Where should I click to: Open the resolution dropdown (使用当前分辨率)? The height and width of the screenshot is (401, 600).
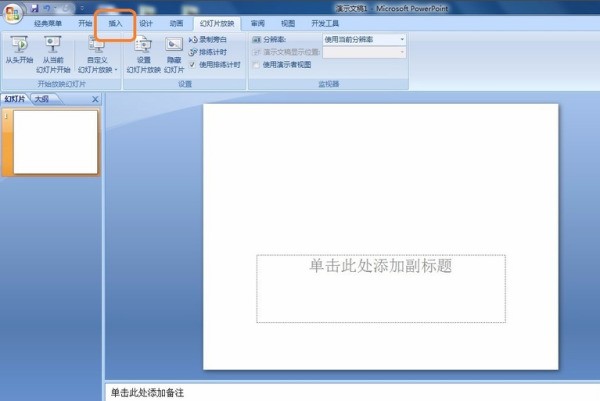point(364,39)
